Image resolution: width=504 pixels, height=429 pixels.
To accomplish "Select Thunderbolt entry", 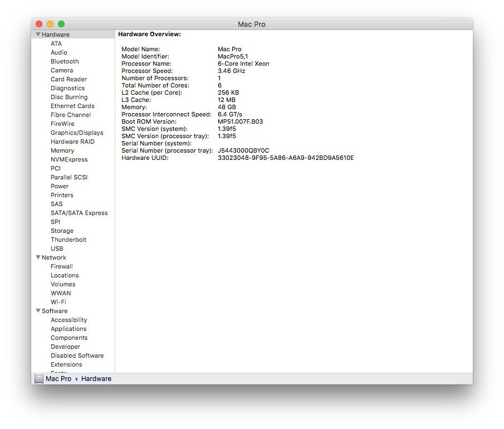I will (x=68, y=240).
